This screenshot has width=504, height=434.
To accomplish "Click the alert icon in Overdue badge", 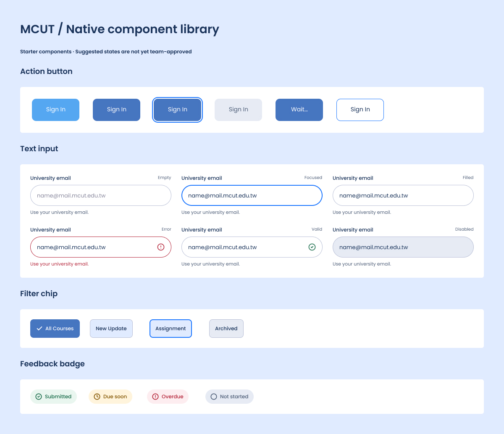I will [155, 397].
